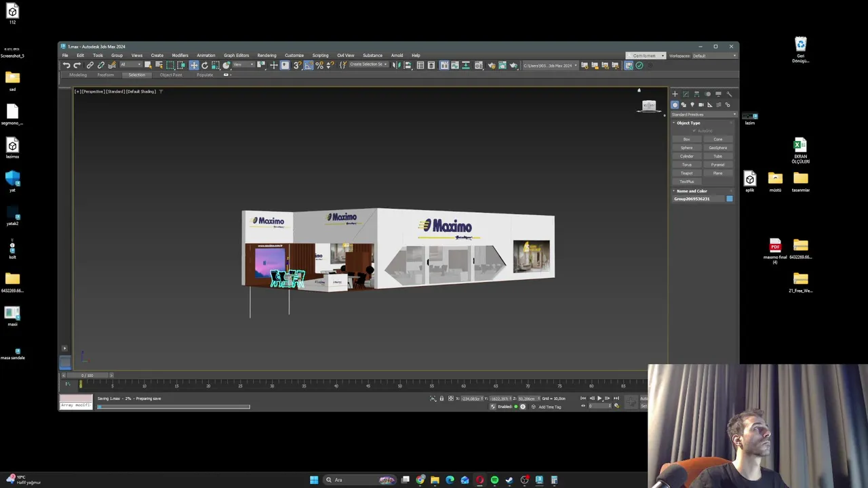Toggle Percent Snap on the toolbar
868x488 pixels.
pyautogui.click(x=319, y=65)
